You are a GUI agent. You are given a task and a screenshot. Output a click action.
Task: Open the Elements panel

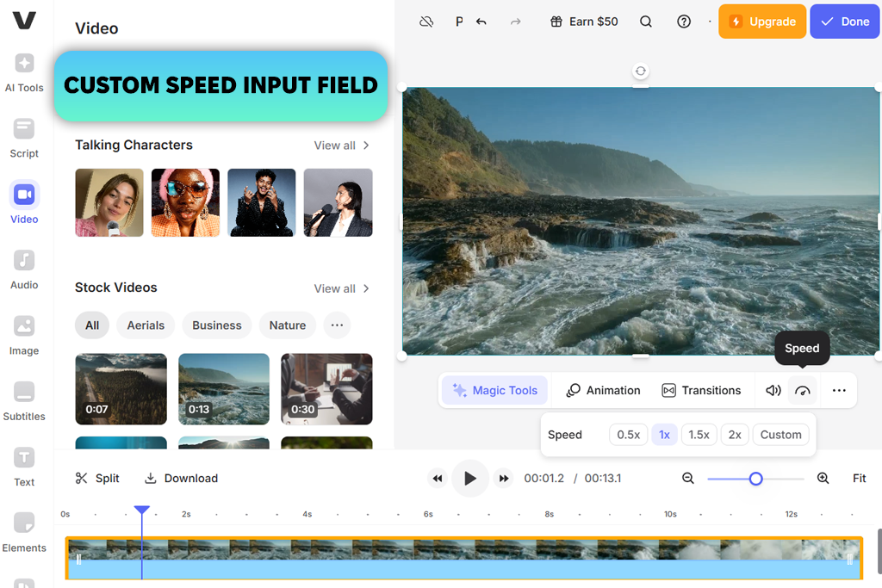pyautogui.click(x=24, y=534)
